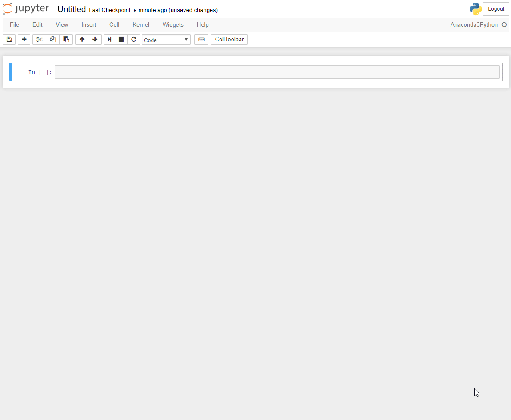
Task: Open the cell type Code dropdown
Action: (x=166, y=40)
